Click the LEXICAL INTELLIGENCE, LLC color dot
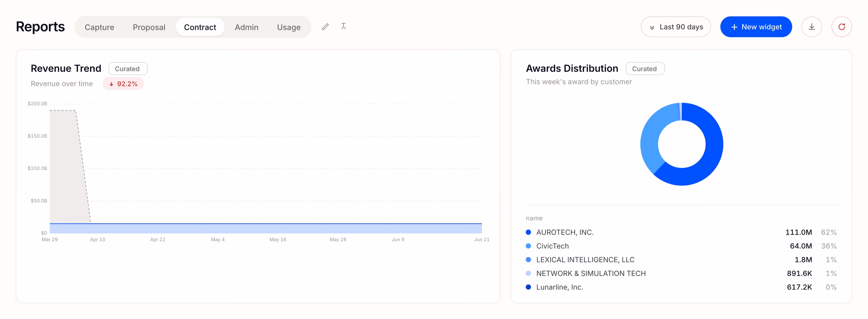The height and width of the screenshot is (319, 868). click(528, 260)
